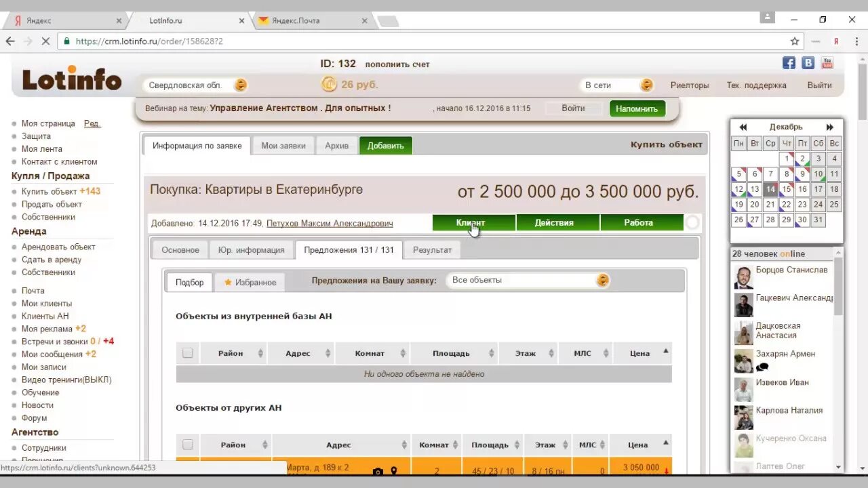This screenshot has height=488, width=868.
Task: Open Борцов Станислав avatar
Action: click(744, 277)
